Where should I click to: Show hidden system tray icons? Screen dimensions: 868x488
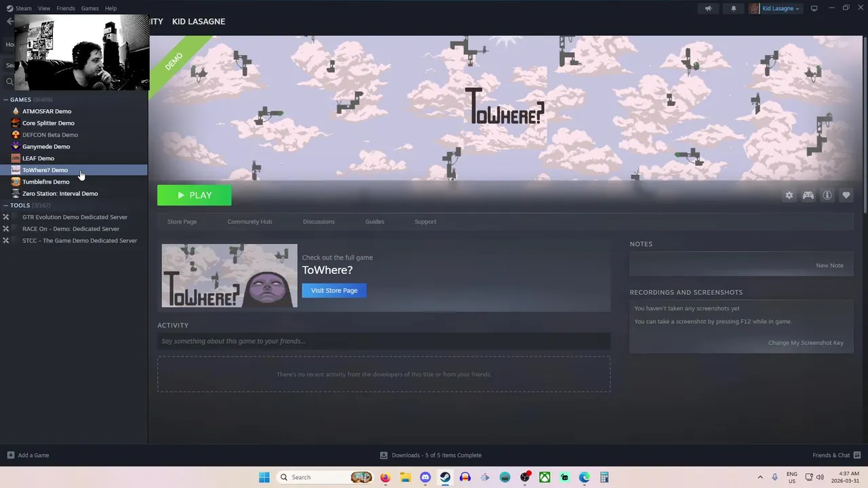pyautogui.click(x=760, y=477)
